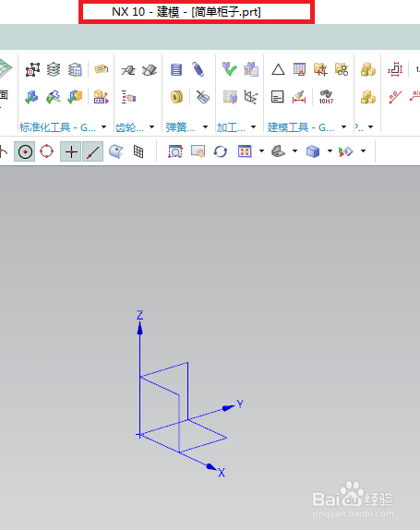Expand the 弹簧 group dropdown
The height and width of the screenshot is (530, 420).
(205, 127)
